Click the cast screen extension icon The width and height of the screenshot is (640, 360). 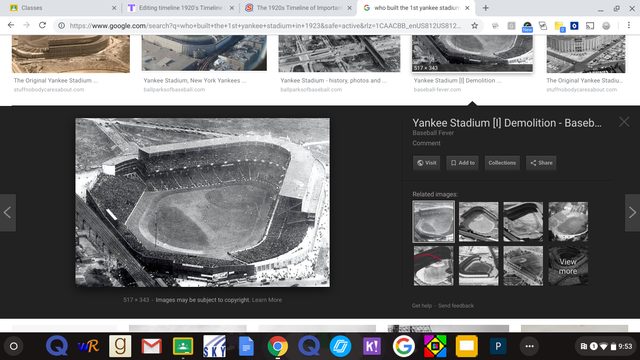590,26
